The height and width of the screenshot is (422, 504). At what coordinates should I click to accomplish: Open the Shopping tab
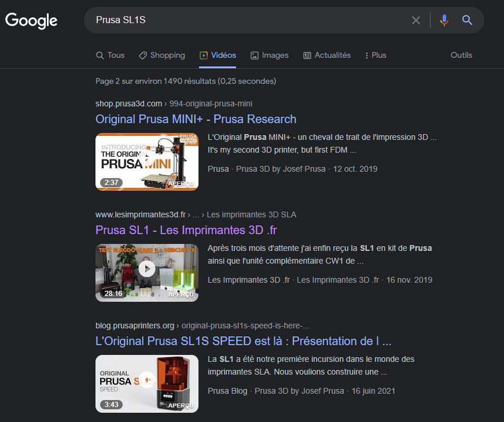pos(161,55)
